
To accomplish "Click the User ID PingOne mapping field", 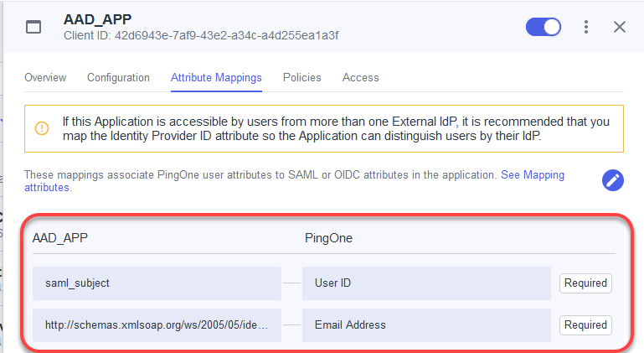I will [x=426, y=283].
